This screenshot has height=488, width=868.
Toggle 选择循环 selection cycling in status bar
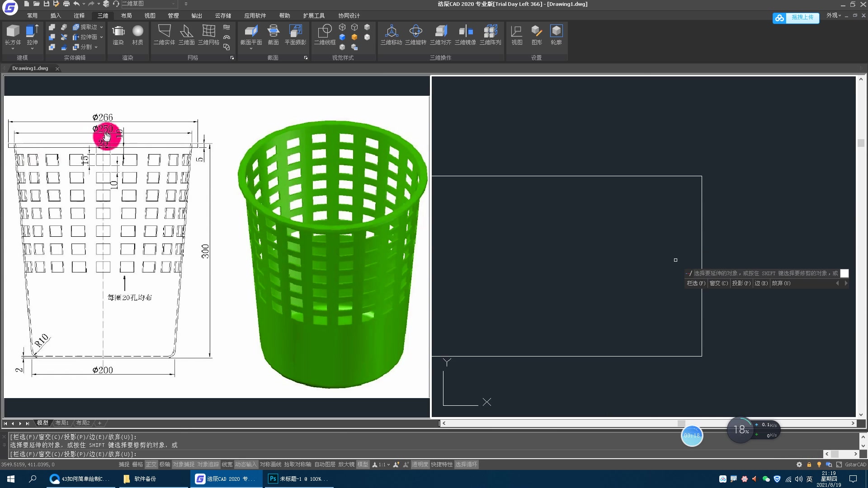pyautogui.click(x=466, y=465)
